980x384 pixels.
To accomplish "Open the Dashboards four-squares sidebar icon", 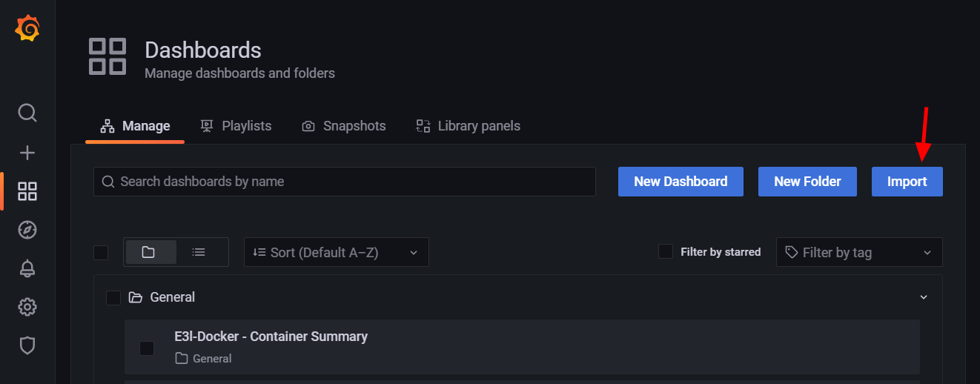I will pos(27,191).
